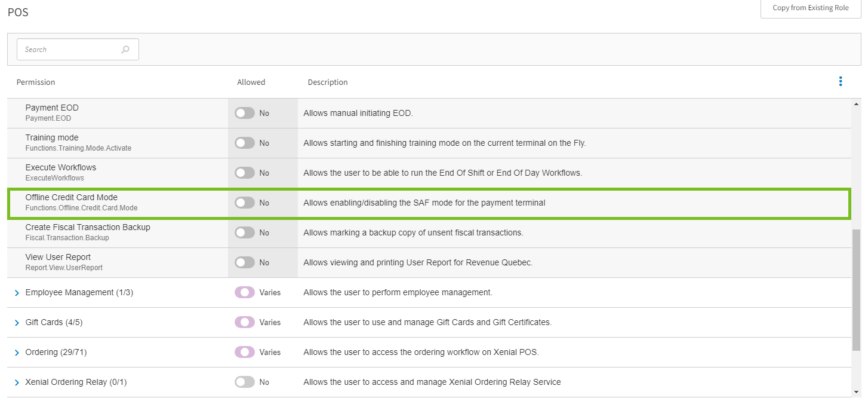This screenshot has height=401, width=868.
Task: Enable the Training mode permission toggle
Action: pos(244,143)
